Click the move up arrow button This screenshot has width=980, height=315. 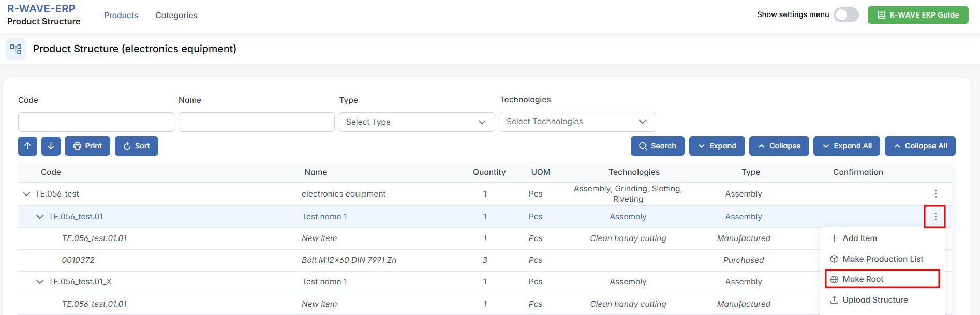click(27, 146)
